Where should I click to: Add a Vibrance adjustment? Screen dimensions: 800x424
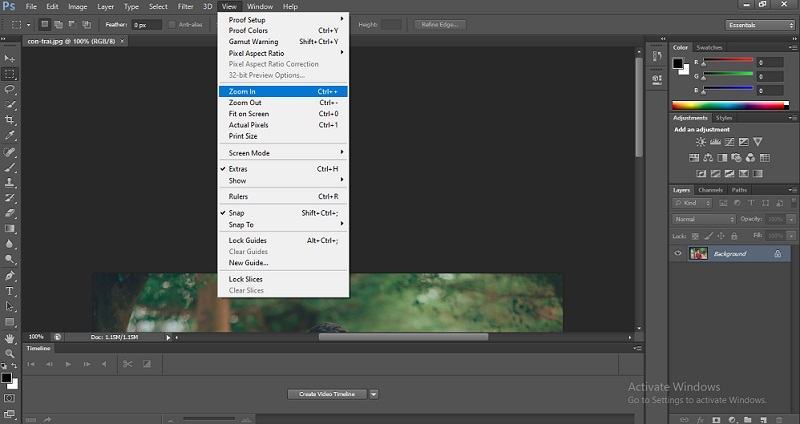(x=758, y=142)
